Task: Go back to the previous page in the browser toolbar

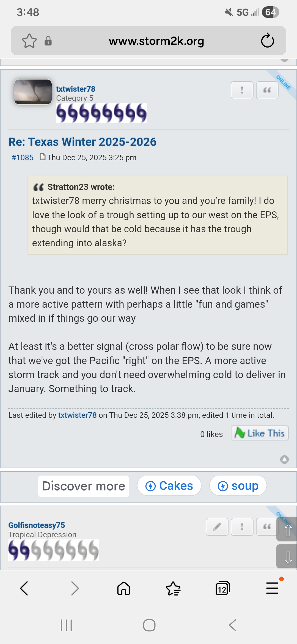Action: [24, 588]
